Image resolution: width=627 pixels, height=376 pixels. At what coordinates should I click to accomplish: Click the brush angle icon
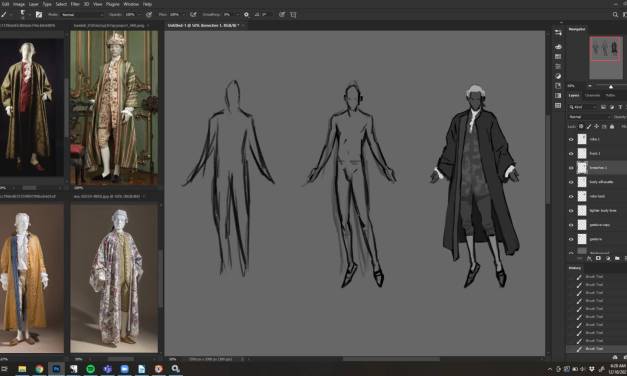(257, 14)
